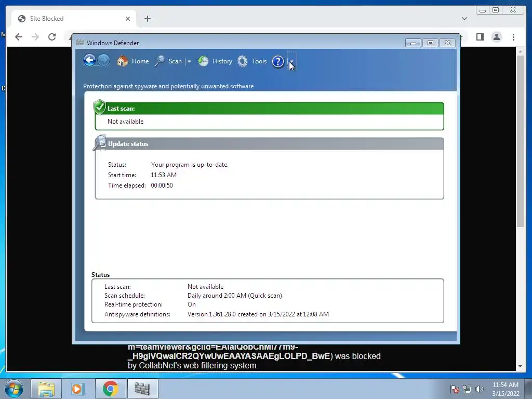Open Home in Windows Defender
532x399 pixels.
click(x=133, y=61)
